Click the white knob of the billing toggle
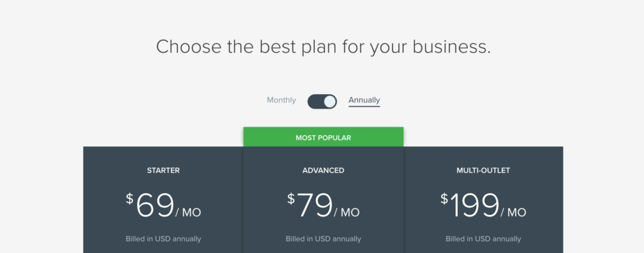This screenshot has height=253, width=644. click(x=330, y=102)
